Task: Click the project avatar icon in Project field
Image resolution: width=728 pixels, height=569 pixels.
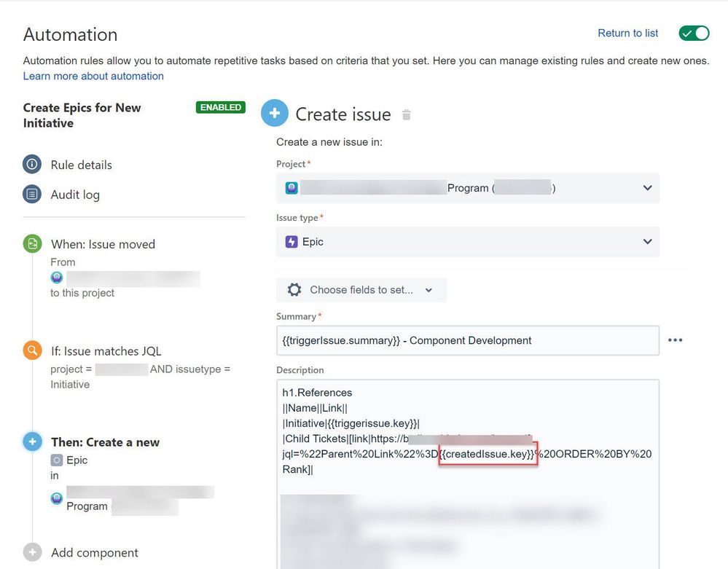Action: pyautogui.click(x=291, y=187)
